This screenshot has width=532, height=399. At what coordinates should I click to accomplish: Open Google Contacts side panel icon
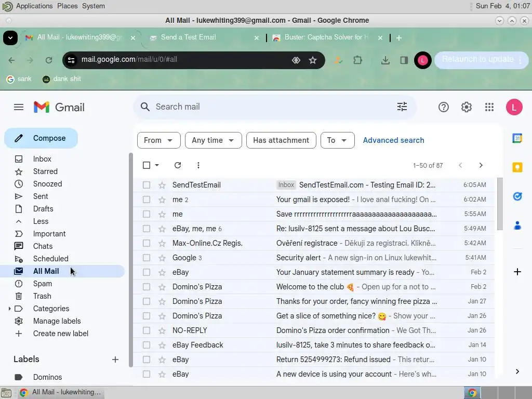click(517, 225)
